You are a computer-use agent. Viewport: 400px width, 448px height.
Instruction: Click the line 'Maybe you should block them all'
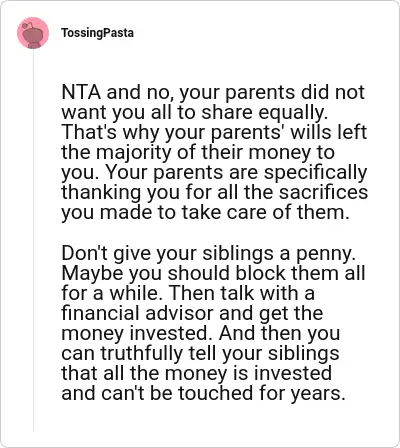[x=213, y=273]
